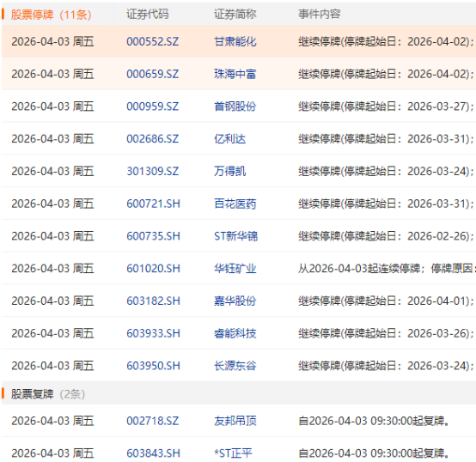Select the 股票停牌 (11条) section header
This screenshot has height=462, width=476.
coord(51,15)
